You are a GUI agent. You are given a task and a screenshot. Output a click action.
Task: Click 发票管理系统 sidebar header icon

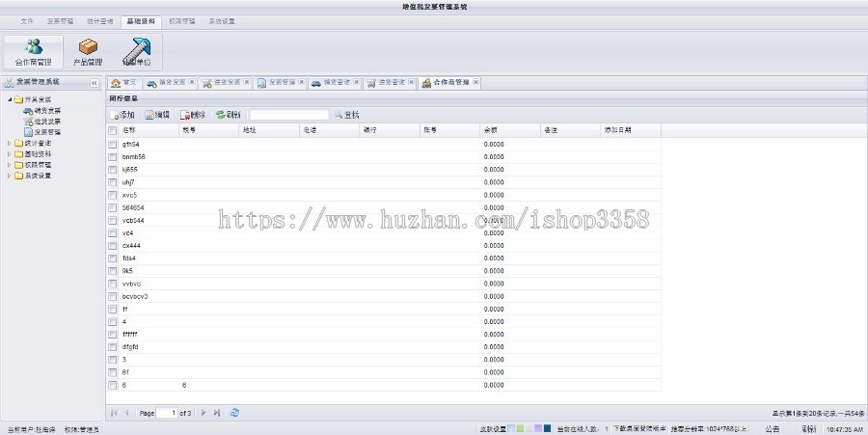coord(9,82)
